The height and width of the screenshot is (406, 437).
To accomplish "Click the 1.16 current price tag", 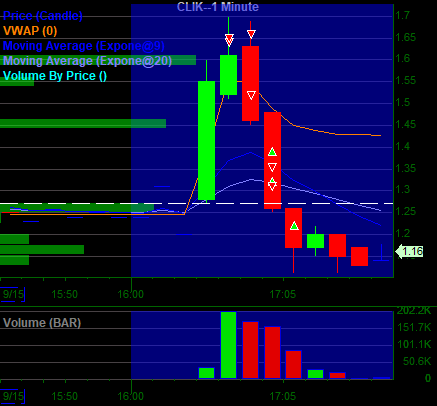I will [409, 251].
